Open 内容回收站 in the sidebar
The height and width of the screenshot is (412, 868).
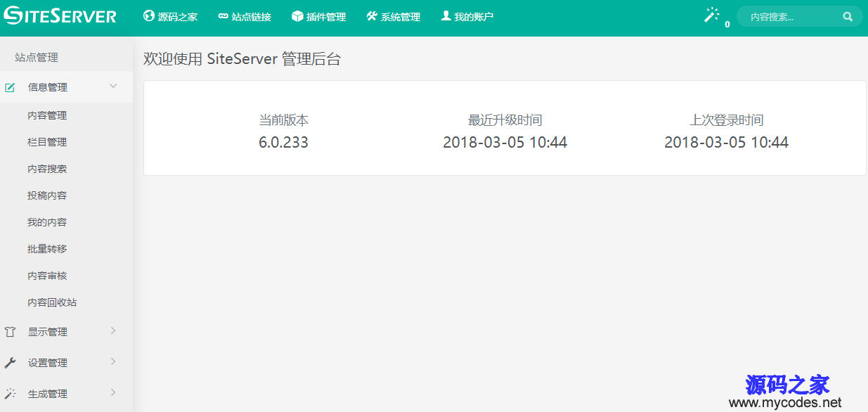[52, 302]
